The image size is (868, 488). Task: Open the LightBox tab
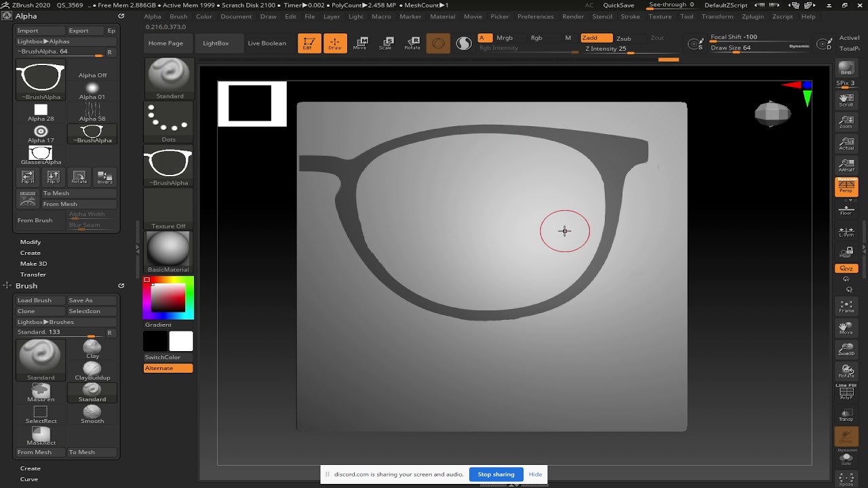coord(216,43)
